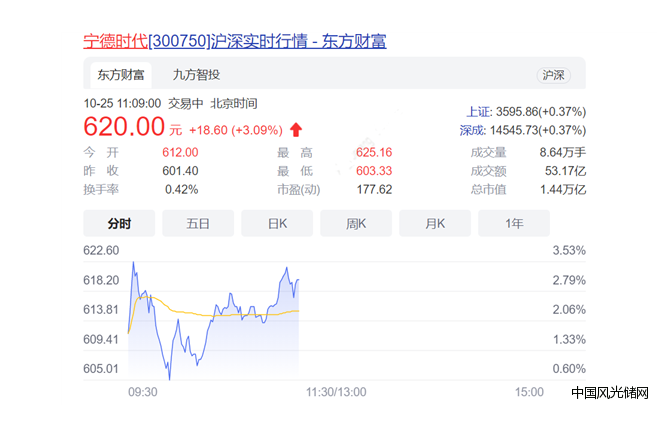The height and width of the screenshot is (423, 657).
Task: Click the red up-arrow price icon
Action: click(x=296, y=130)
